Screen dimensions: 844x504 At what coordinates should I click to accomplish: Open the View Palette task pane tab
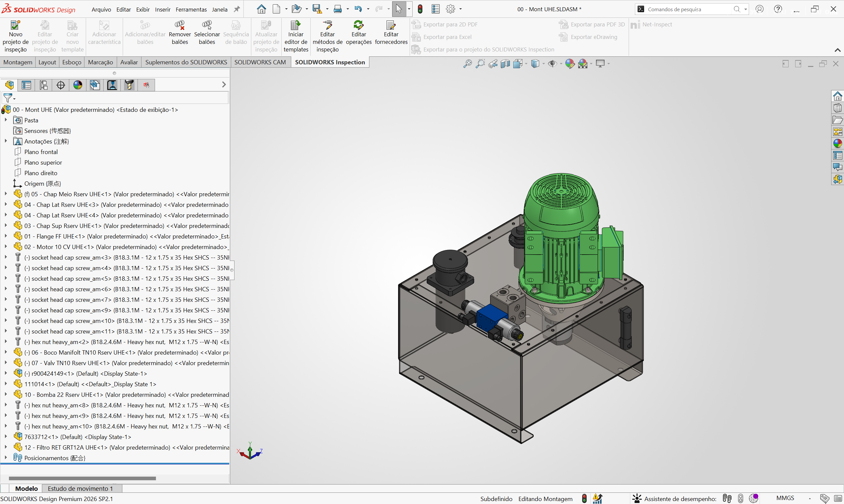point(837,132)
